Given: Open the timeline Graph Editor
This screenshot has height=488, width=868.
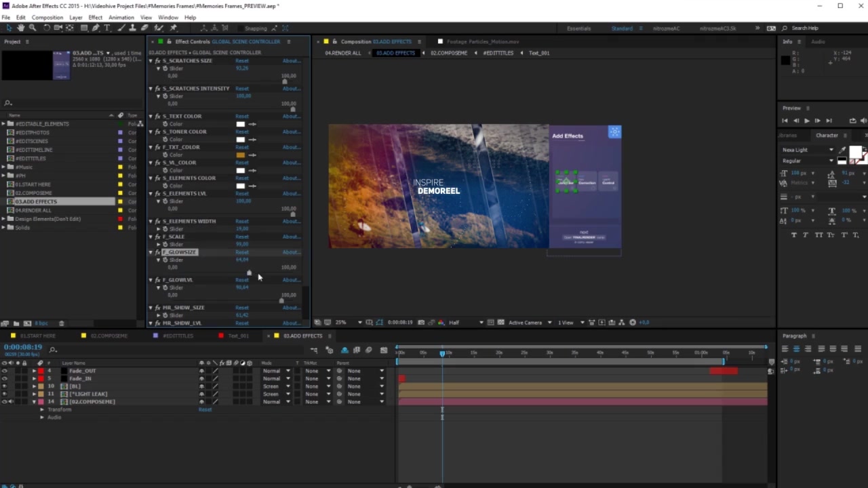Looking at the screenshot, I should pyautogui.click(x=384, y=350).
